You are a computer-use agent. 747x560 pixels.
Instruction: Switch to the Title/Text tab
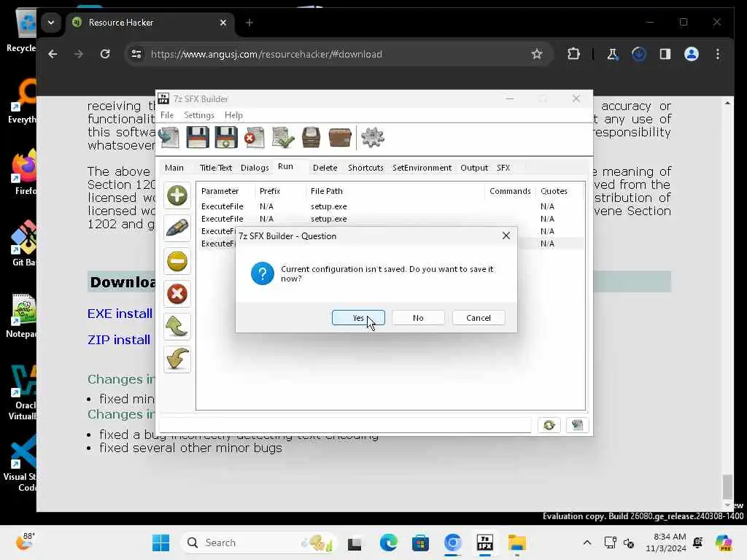216,168
